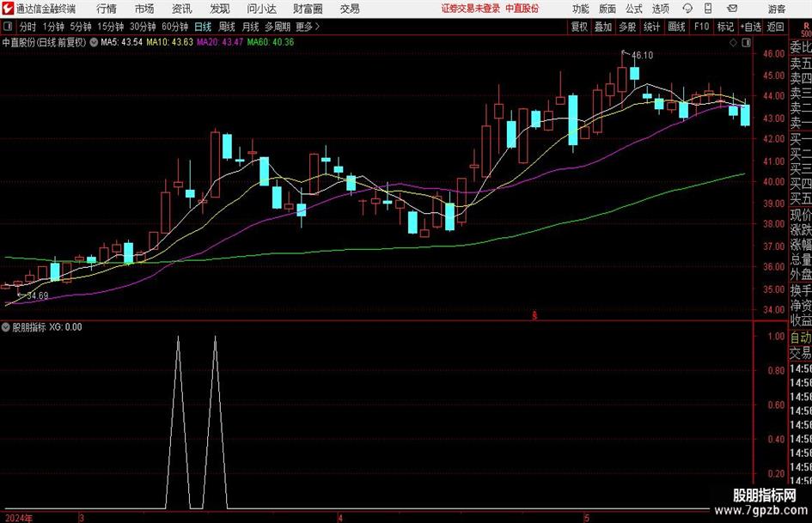
Task: Click the 标记 mark toolbar button
Action: (725, 27)
